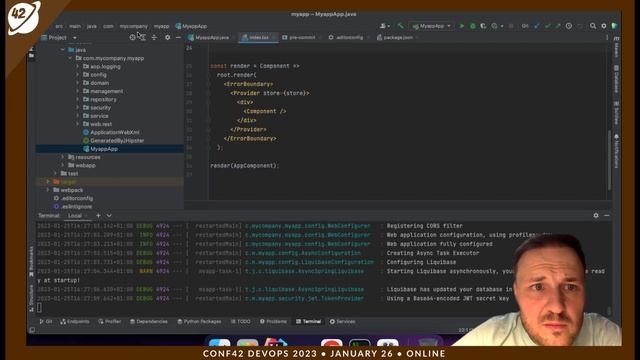Select the Local terminal tab
Image resolution: width=640 pixels, height=360 pixels.
tap(75, 216)
